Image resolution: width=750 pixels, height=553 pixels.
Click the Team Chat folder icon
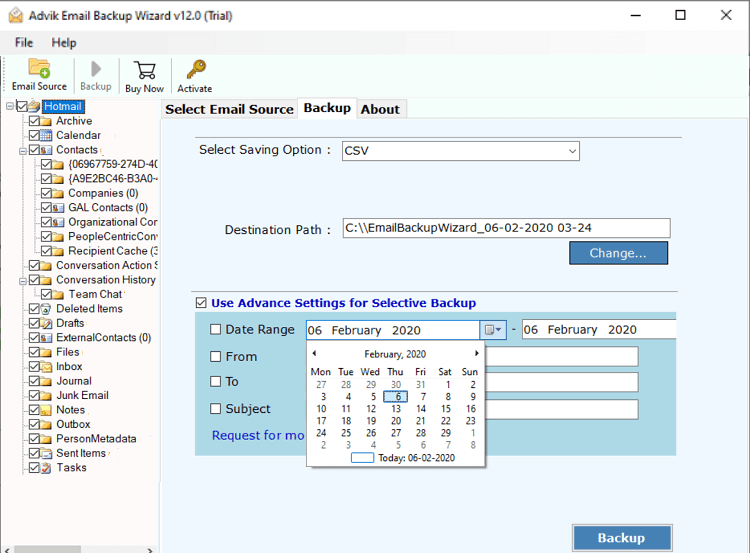[58, 294]
